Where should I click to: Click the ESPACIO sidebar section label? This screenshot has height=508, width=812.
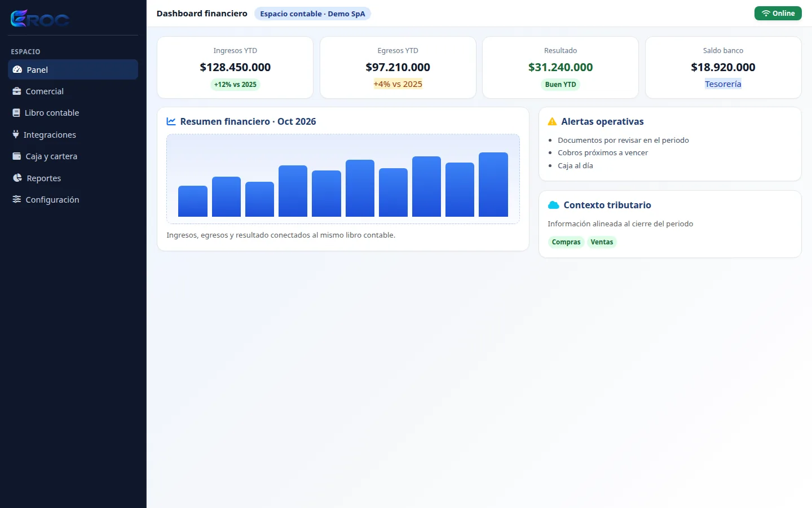(25, 51)
